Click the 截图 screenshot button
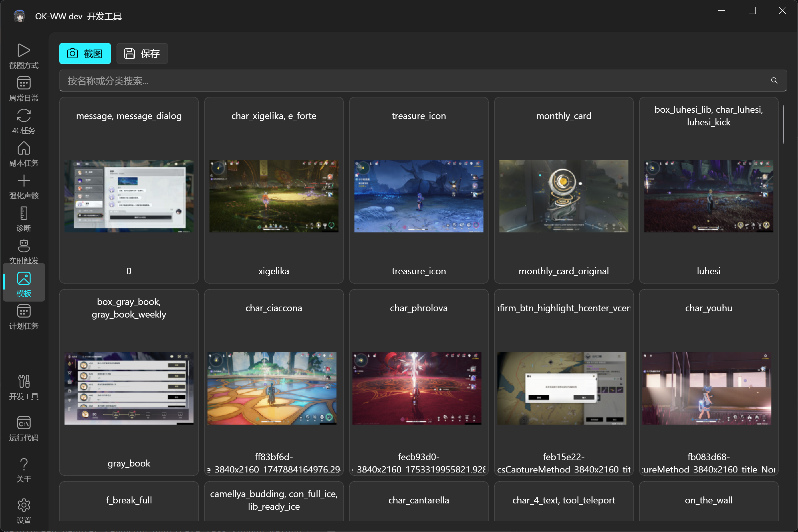The width and height of the screenshot is (798, 532). click(85, 54)
